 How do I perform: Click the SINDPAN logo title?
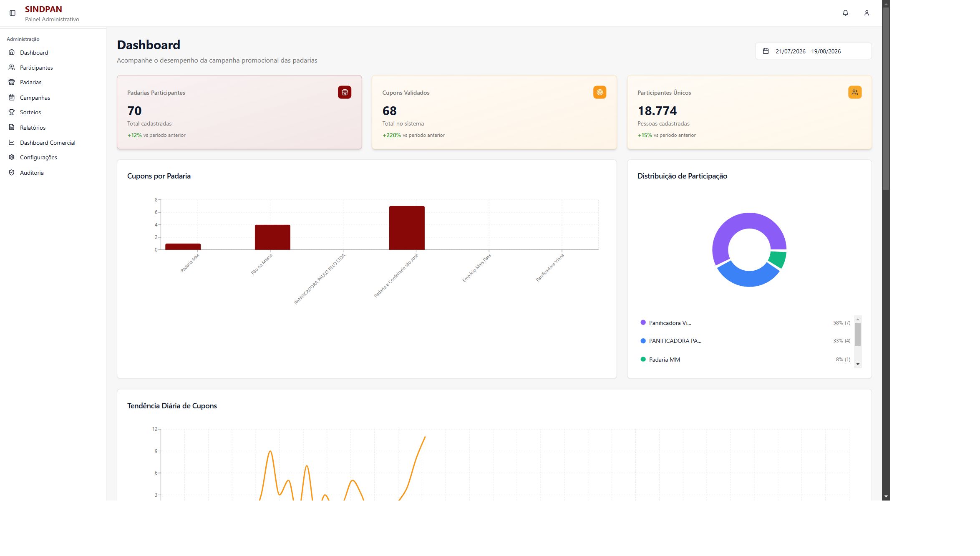(x=43, y=9)
